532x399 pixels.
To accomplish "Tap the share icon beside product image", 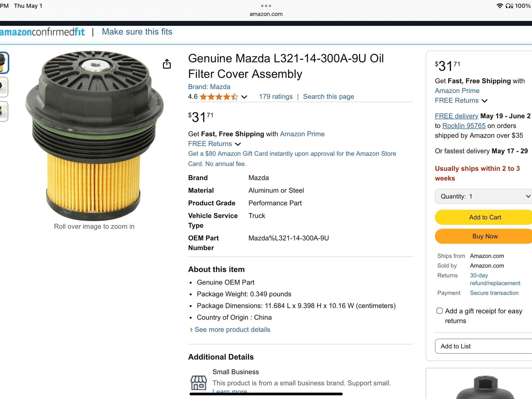I will coord(167,64).
